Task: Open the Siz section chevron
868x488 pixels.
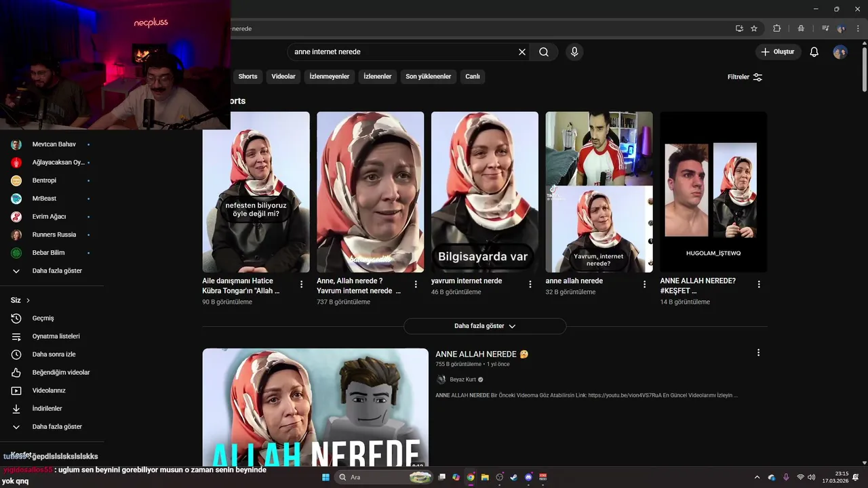Action: pyautogui.click(x=28, y=300)
